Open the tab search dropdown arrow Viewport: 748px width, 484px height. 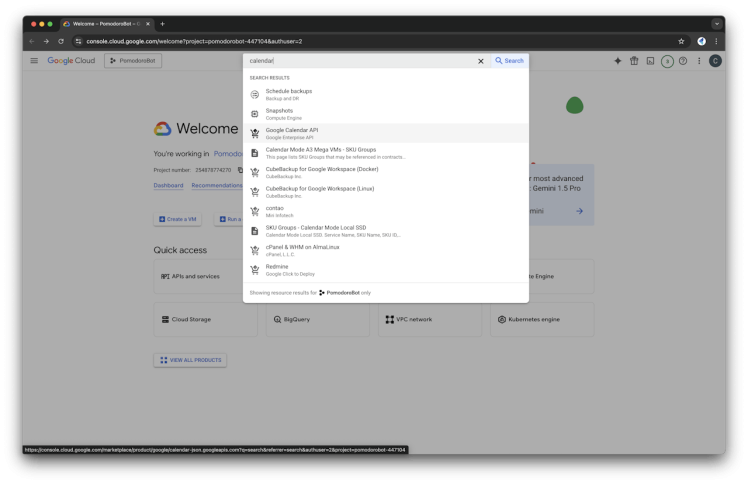coord(717,24)
